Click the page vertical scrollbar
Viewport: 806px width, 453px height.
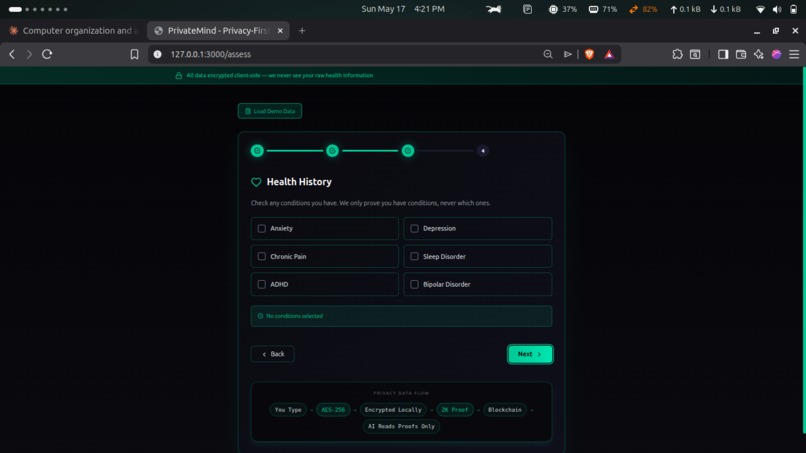[x=803, y=249]
